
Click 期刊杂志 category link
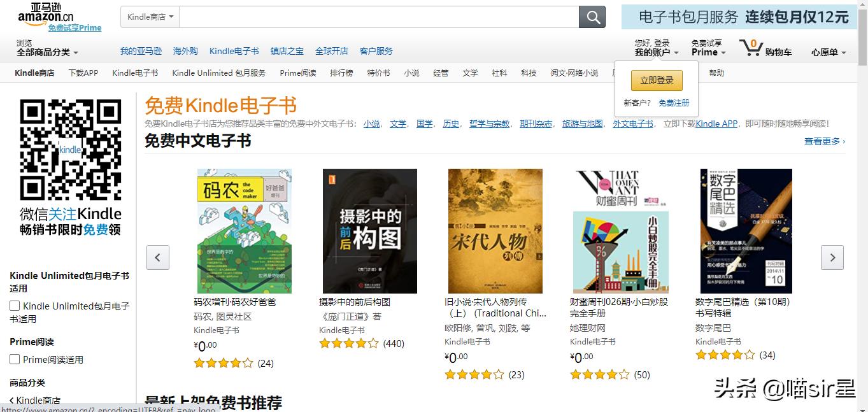point(536,124)
